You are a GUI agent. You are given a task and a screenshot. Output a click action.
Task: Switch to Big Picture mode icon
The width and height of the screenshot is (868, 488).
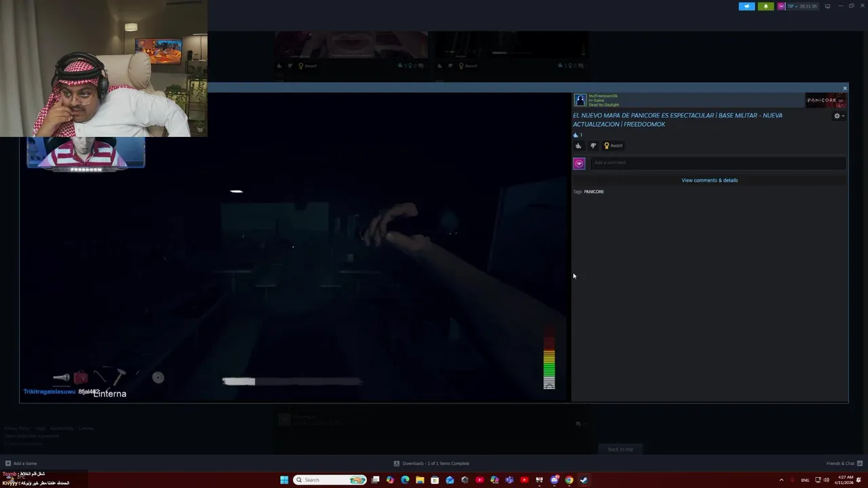(x=827, y=6)
